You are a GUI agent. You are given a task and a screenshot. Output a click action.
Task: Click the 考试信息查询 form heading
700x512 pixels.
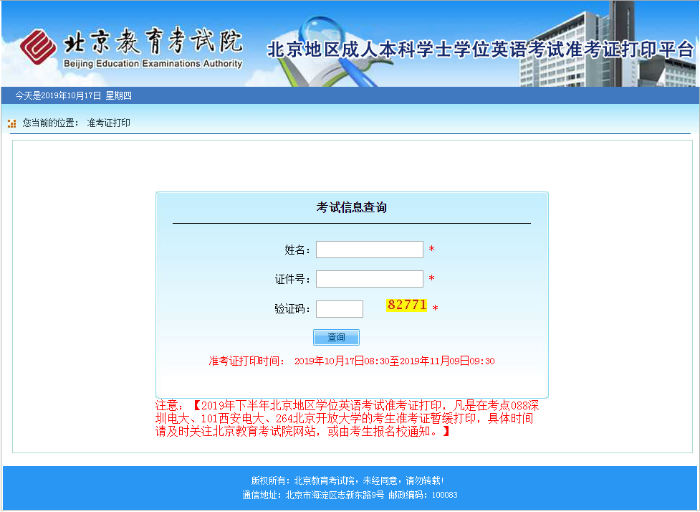click(351, 208)
